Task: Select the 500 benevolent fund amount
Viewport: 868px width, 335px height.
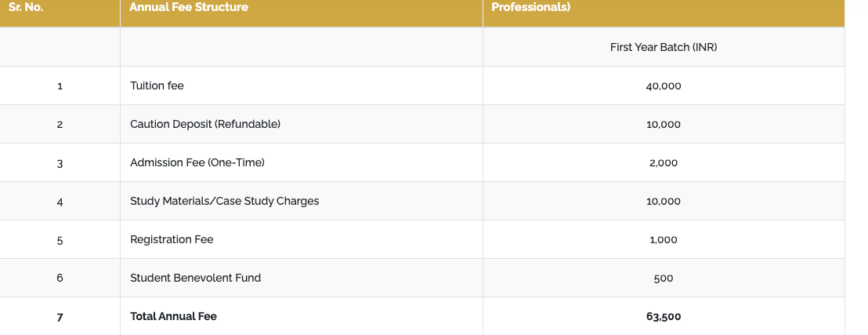Action: [663, 278]
